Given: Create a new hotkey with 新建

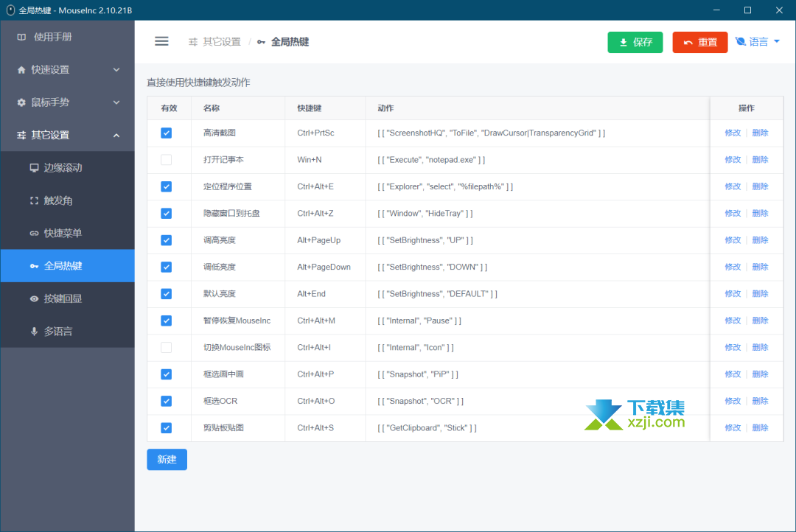Looking at the screenshot, I should pyautogui.click(x=167, y=459).
